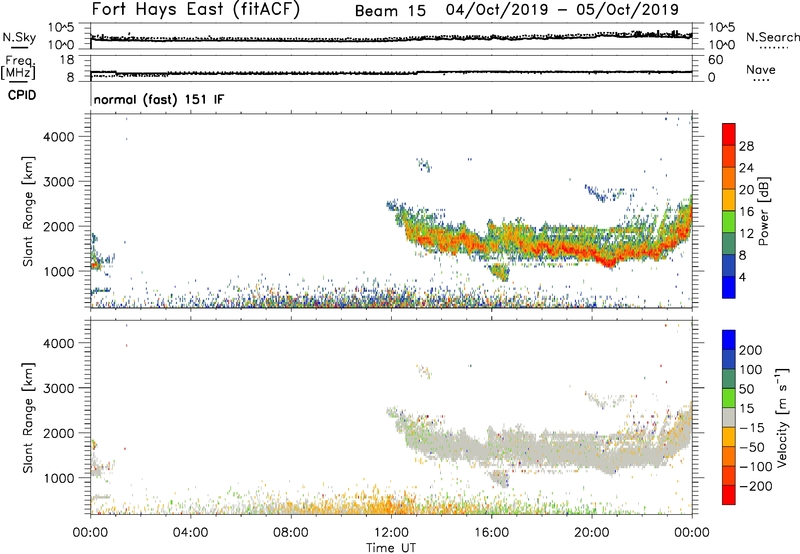Click the '60' Nave scale value
Image resolution: width=800 pixels, height=554 pixels.
click(x=716, y=60)
